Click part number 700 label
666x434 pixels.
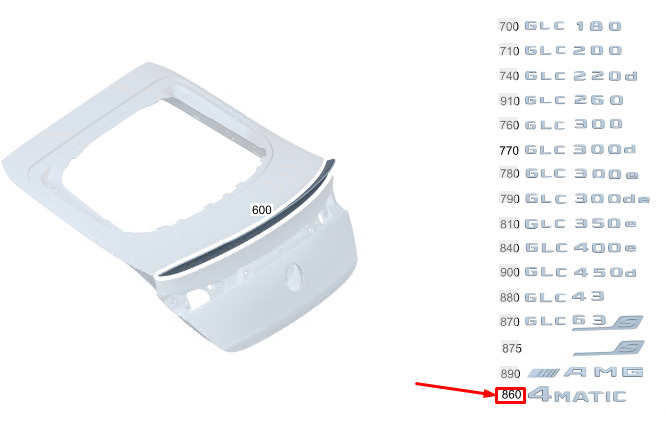click(x=508, y=26)
